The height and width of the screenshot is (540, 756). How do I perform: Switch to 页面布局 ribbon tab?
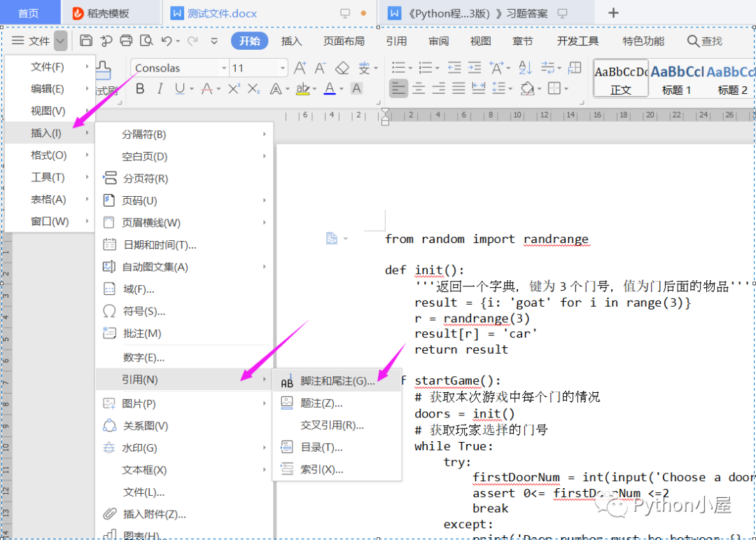tap(344, 41)
